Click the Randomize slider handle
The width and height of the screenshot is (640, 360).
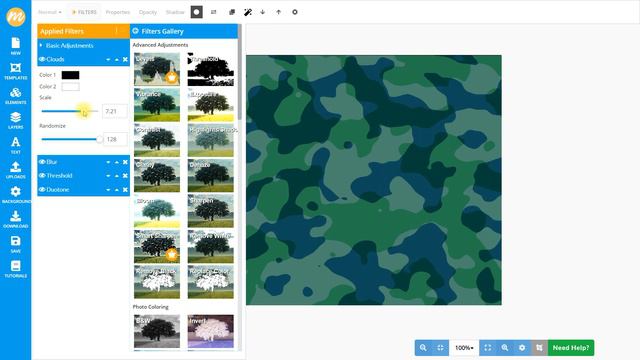99,139
